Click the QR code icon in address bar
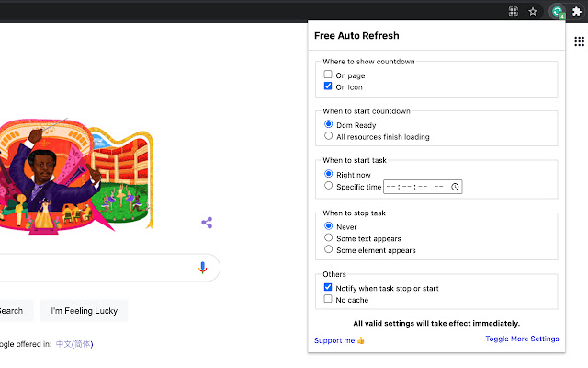The height and width of the screenshot is (368, 588). click(x=514, y=12)
